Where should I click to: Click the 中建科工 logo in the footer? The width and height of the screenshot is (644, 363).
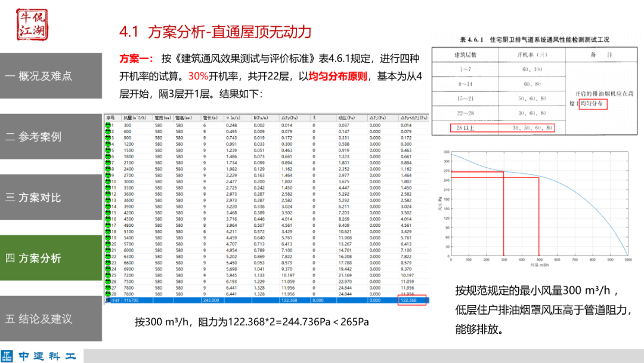[x=39, y=356]
